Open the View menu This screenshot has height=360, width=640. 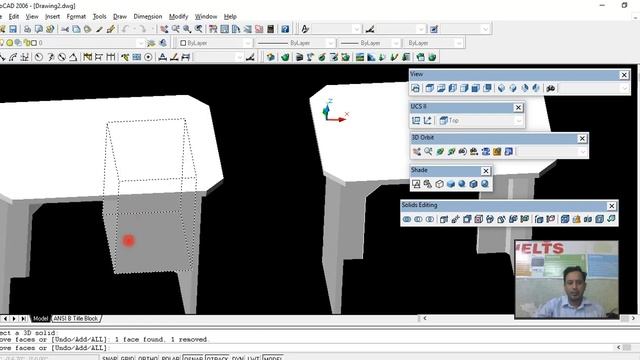click(x=32, y=16)
